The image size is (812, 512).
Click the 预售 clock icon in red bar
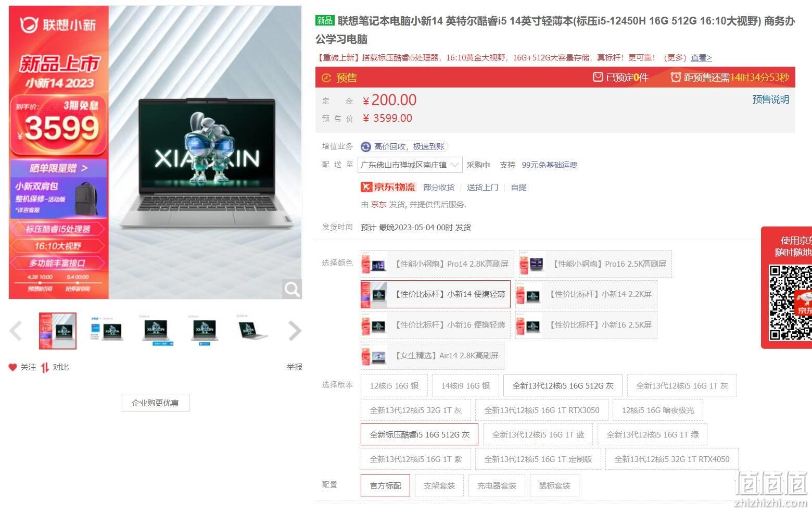[x=326, y=78]
